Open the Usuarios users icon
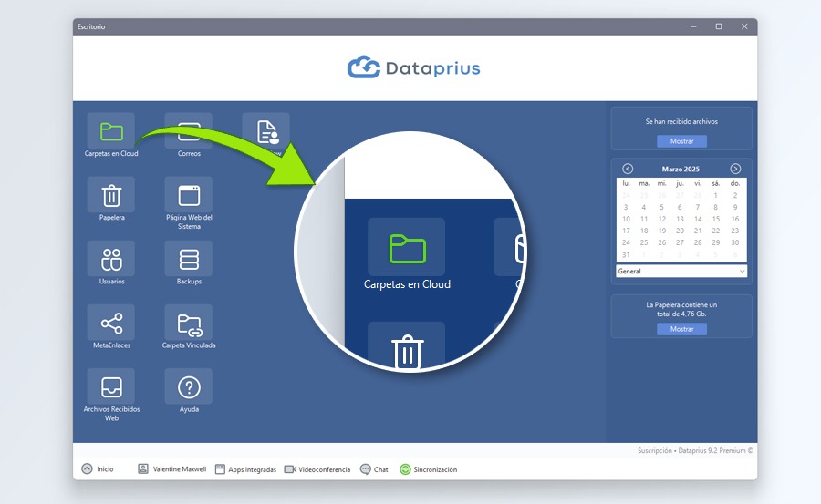The width and height of the screenshot is (821, 504). [111, 259]
